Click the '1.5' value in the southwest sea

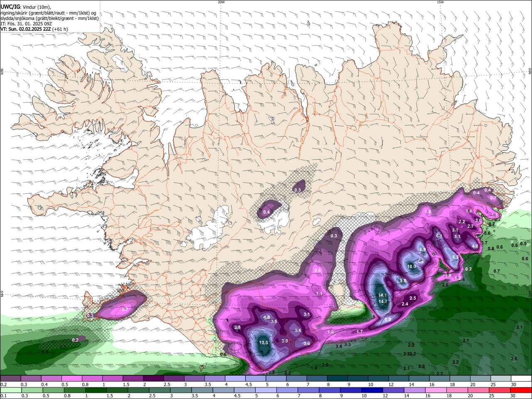(x=45, y=352)
